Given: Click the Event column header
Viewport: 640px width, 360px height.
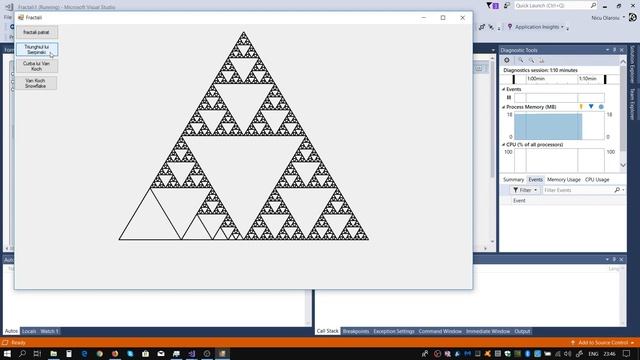Looking at the screenshot, I should tap(519, 201).
